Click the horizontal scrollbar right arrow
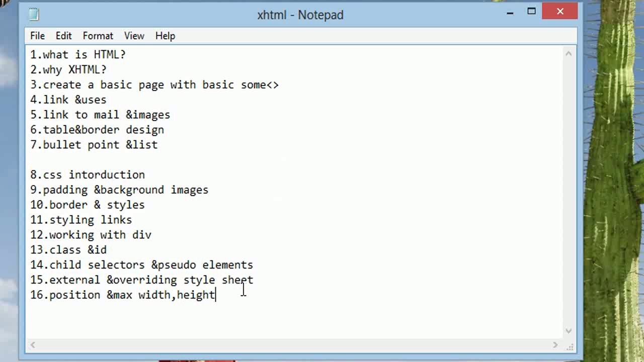This screenshot has height=362, width=644. point(555,345)
